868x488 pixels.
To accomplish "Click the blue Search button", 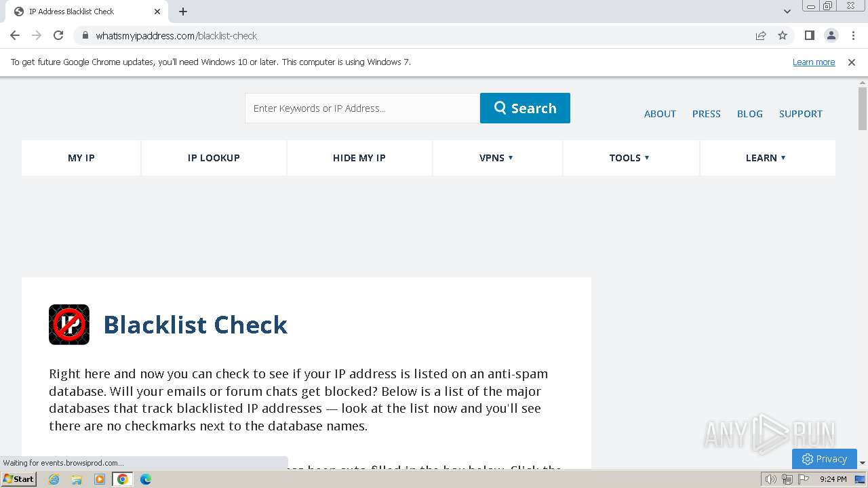I will [x=525, y=108].
